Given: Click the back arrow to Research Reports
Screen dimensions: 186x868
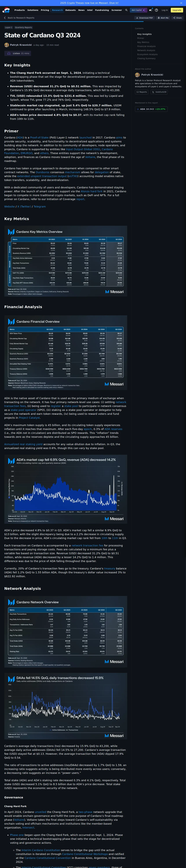Looking at the screenshot, I should (5, 18).
